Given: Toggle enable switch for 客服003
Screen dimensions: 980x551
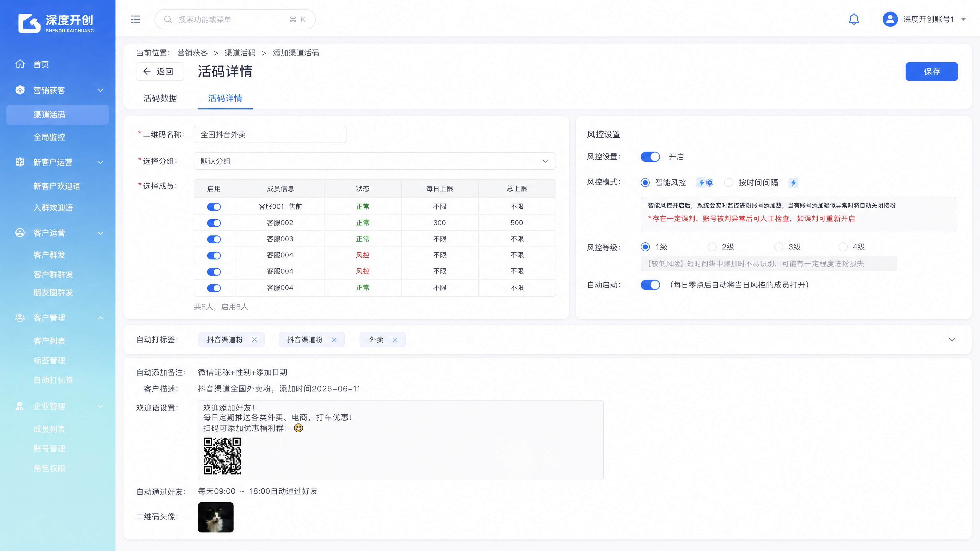Looking at the screenshot, I should coord(214,239).
